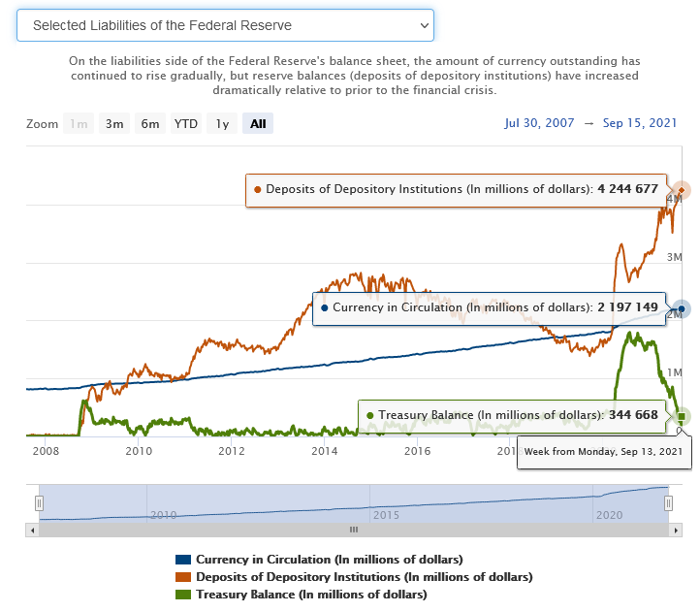This screenshot has width=700, height=612.
Task: Click the 2010 label in the navigator
Action: pos(164,515)
